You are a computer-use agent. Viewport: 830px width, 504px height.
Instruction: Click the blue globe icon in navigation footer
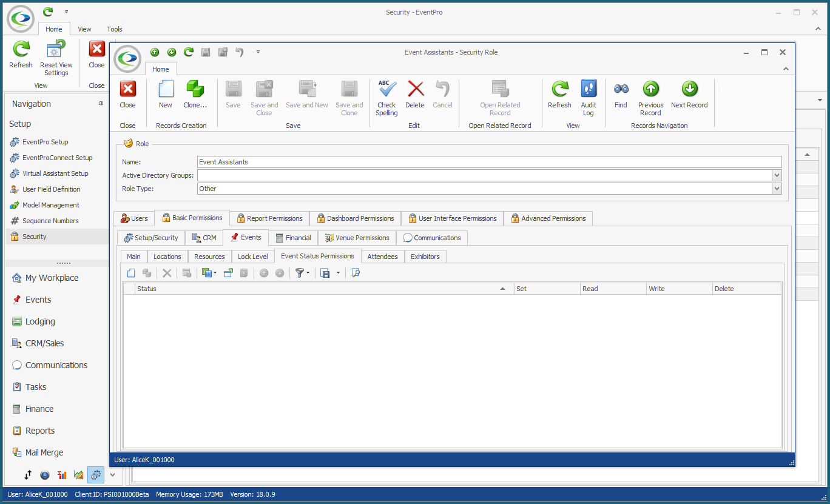[45, 475]
